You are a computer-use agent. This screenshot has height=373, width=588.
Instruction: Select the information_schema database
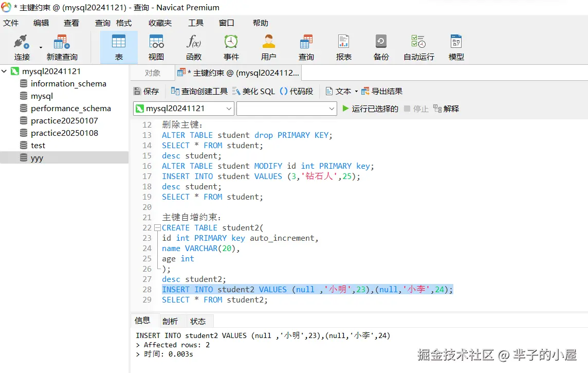(68, 84)
